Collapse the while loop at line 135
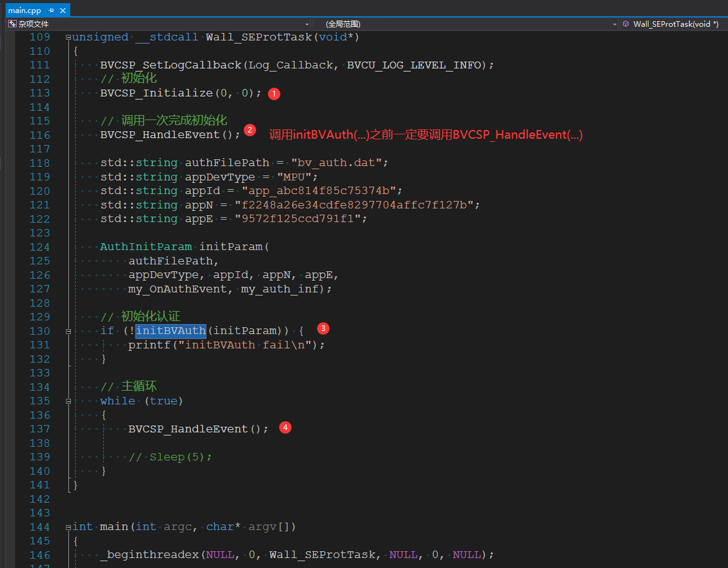Image resolution: width=728 pixels, height=568 pixels. [68, 401]
